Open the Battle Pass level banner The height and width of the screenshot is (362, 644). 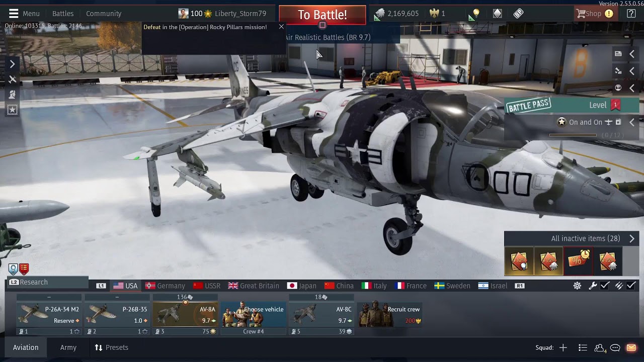572,105
